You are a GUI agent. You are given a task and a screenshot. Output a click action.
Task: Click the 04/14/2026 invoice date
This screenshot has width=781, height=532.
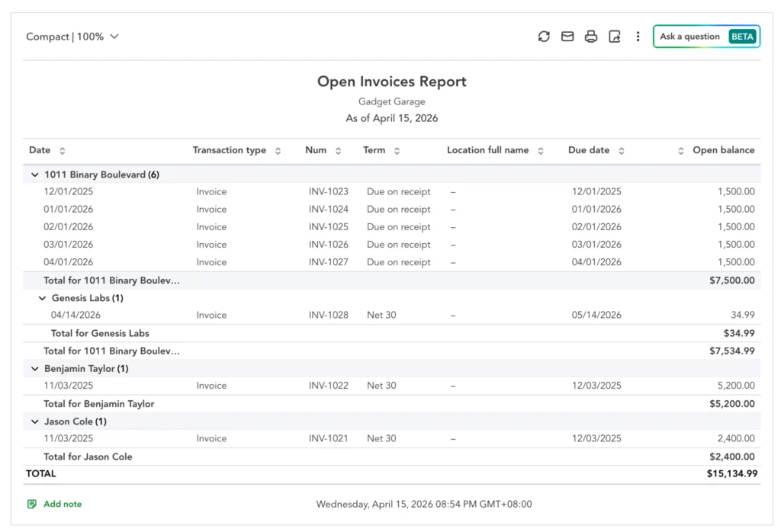click(76, 315)
